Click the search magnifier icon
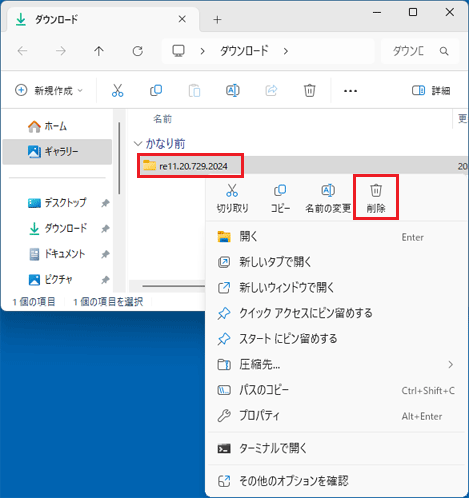469x498 pixels. (x=444, y=51)
